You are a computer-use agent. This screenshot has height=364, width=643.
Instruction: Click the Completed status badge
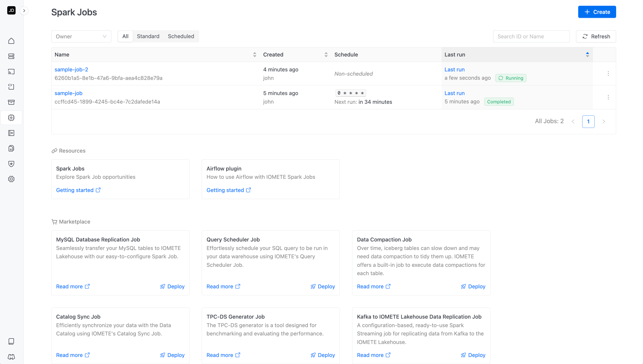pos(499,102)
